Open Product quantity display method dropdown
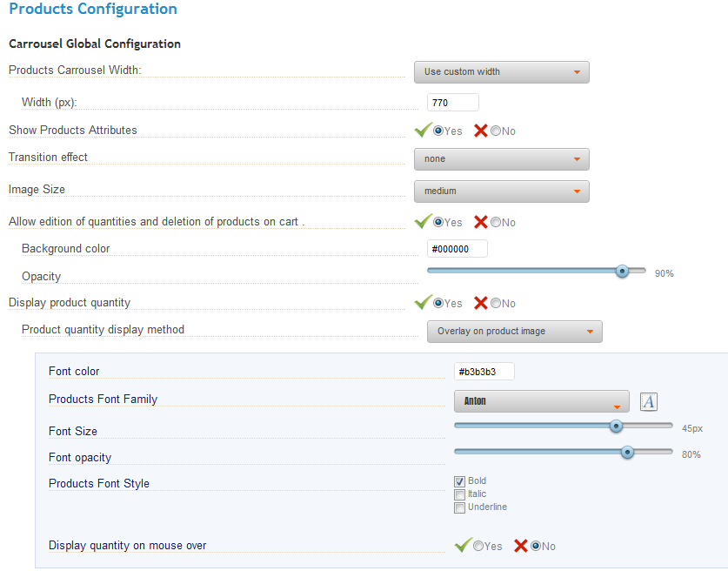This screenshot has width=728, height=571. pyautogui.click(x=514, y=332)
